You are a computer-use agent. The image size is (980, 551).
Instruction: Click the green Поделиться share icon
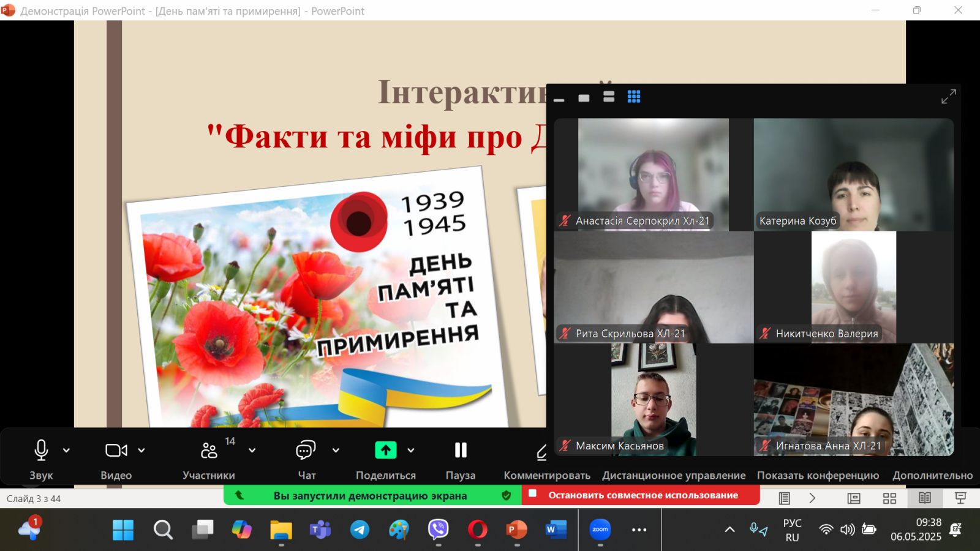point(386,451)
